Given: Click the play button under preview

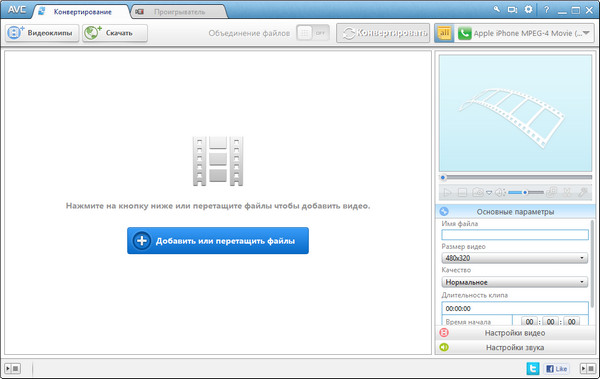Looking at the screenshot, I should click(x=447, y=193).
